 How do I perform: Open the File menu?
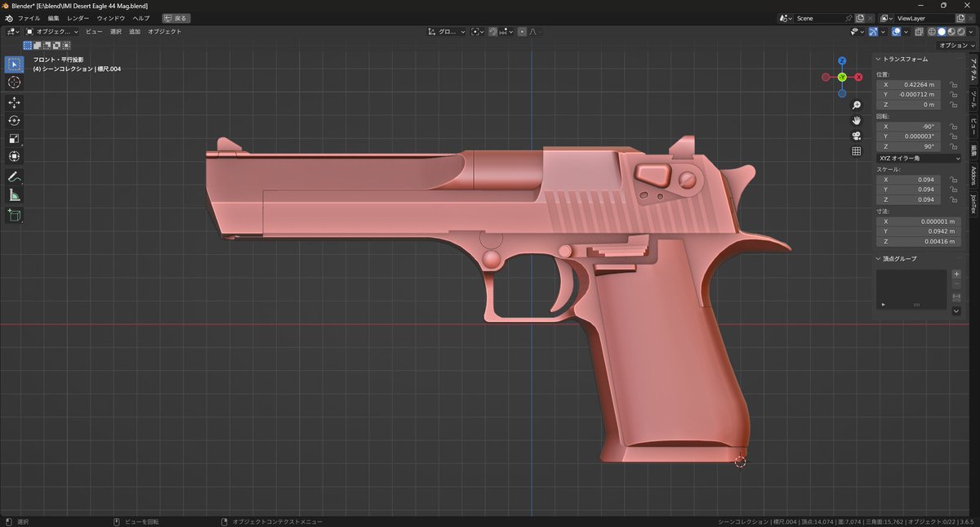[x=29, y=18]
